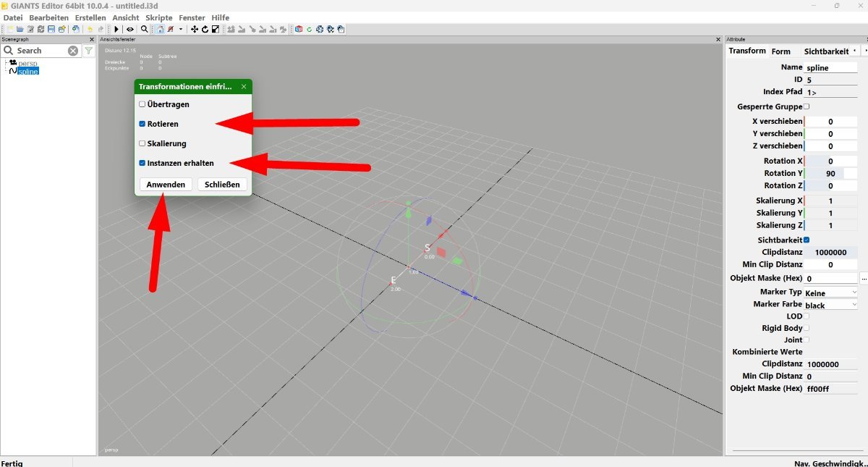Open the Marker Typ dropdown
868x467 pixels.
831,293
